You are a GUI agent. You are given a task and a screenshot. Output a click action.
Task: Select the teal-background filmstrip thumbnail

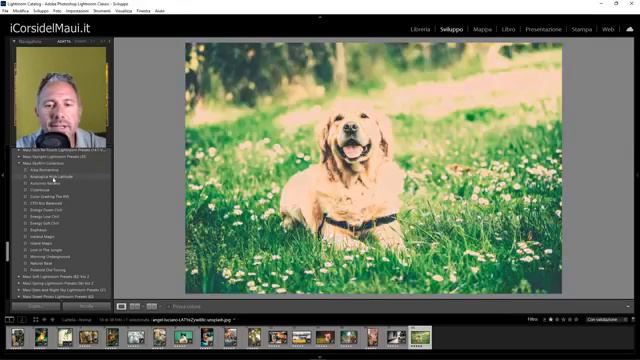pos(183,338)
